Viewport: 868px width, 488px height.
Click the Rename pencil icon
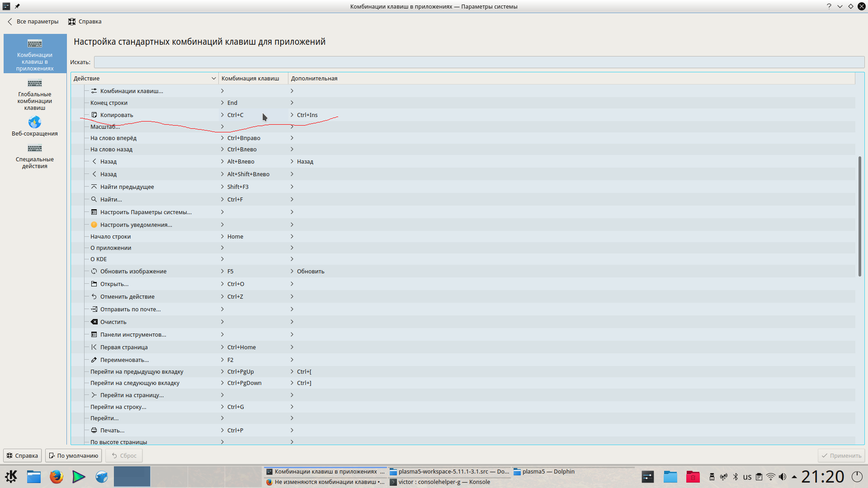(x=94, y=360)
